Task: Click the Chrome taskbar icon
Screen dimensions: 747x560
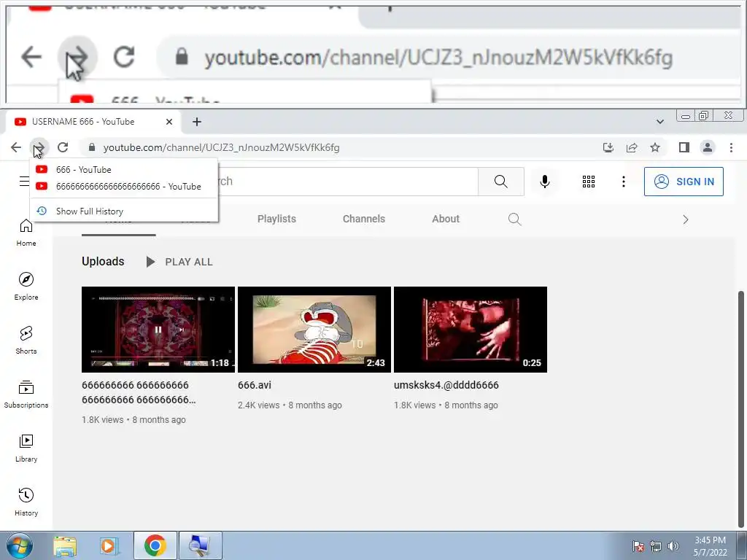Action: coord(155,545)
